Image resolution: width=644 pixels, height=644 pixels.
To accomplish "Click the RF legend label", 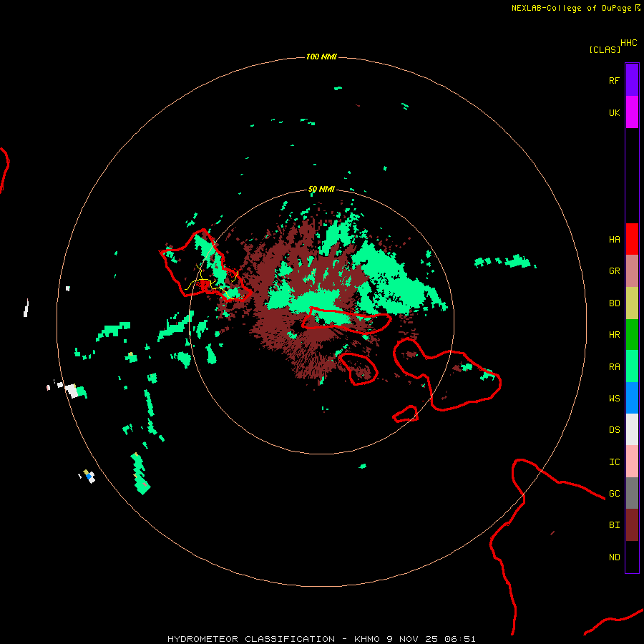I will point(614,80).
